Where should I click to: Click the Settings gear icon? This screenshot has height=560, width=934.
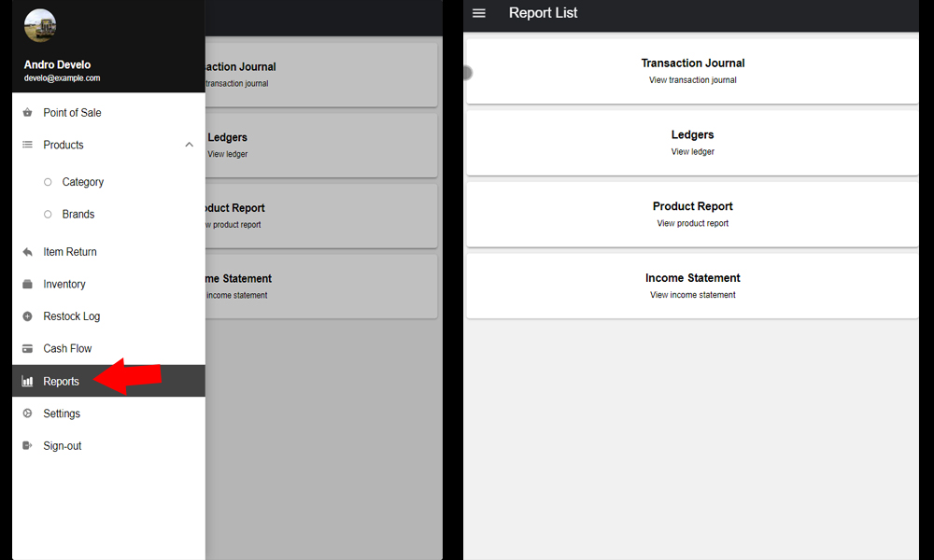pos(27,413)
